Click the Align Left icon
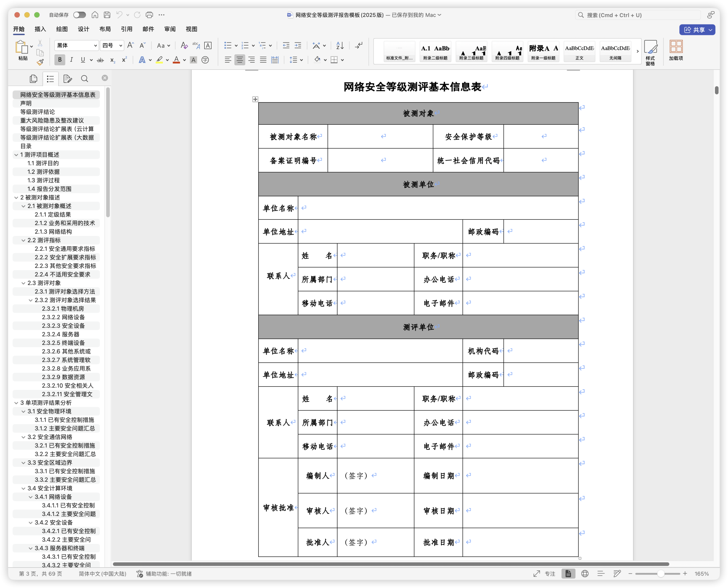This screenshot has width=728, height=588. [228, 60]
